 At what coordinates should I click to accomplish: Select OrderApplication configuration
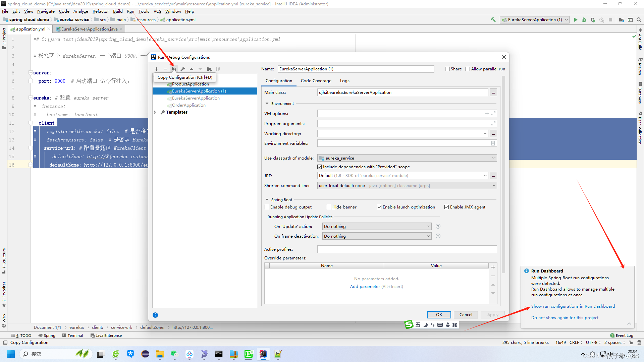189,105
